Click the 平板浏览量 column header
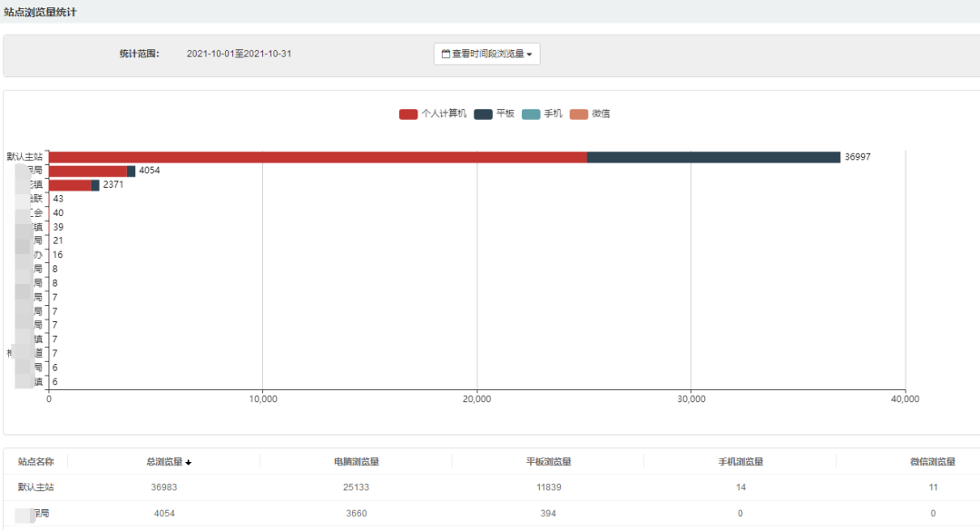 [548, 462]
